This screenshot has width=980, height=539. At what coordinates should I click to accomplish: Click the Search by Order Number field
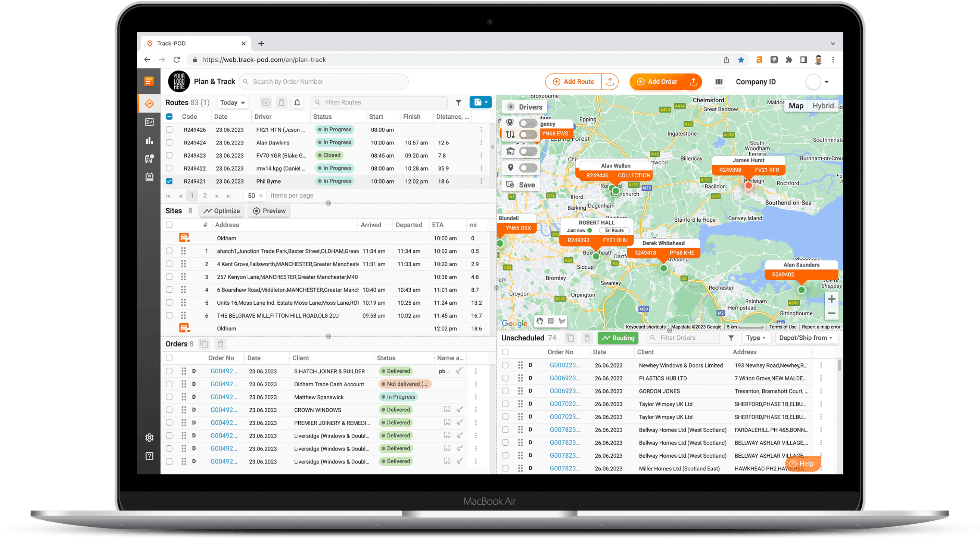[x=324, y=82]
